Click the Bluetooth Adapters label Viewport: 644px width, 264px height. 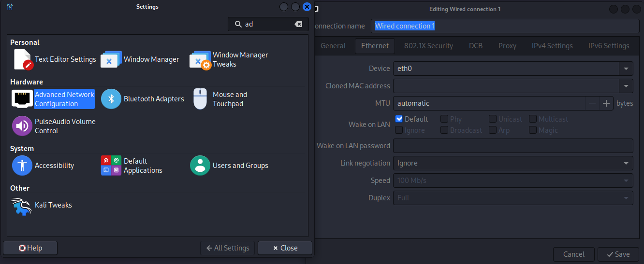[x=154, y=99]
